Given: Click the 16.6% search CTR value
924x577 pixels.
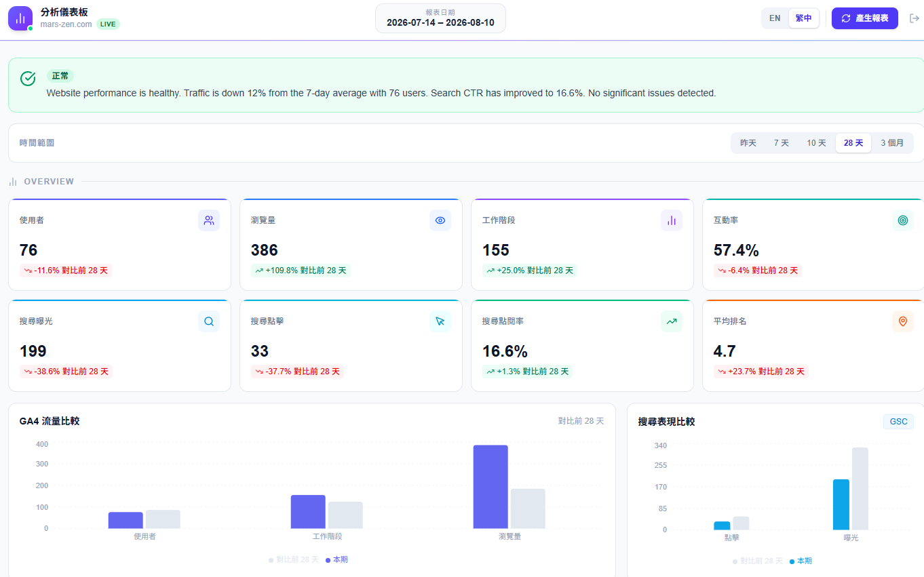Looking at the screenshot, I should click(x=505, y=351).
